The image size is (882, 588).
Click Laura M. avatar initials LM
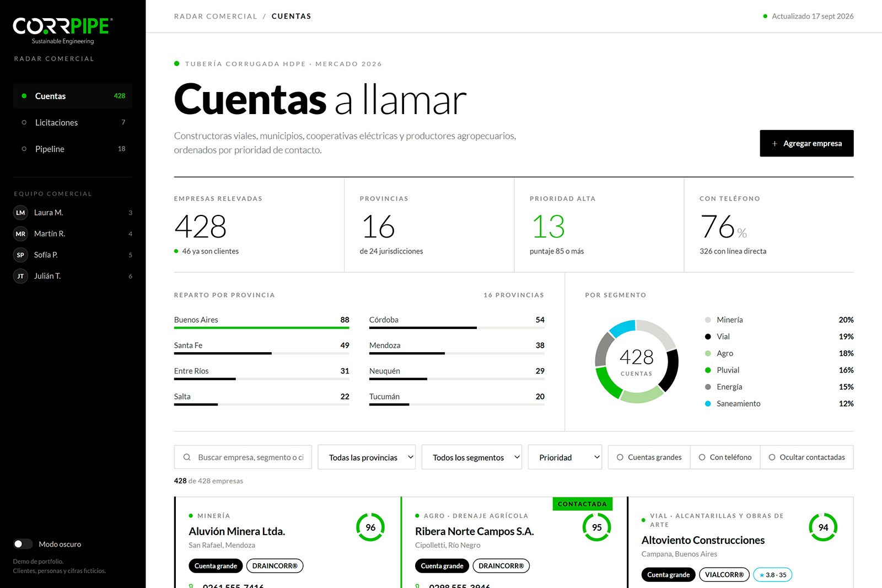(20, 213)
